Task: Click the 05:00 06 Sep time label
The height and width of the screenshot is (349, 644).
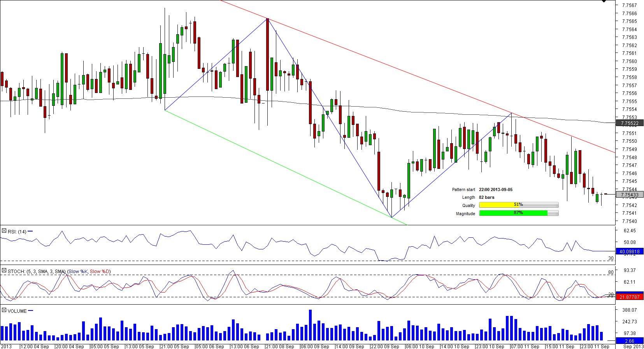Action: point(210,347)
